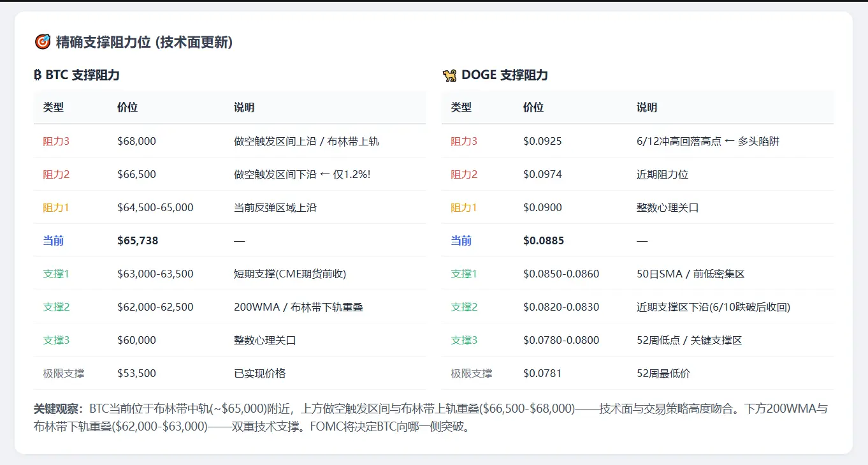Select the $68,000 price cell
Image resolution: width=868 pixels, height=465 pixels.
tap(136, 141)
